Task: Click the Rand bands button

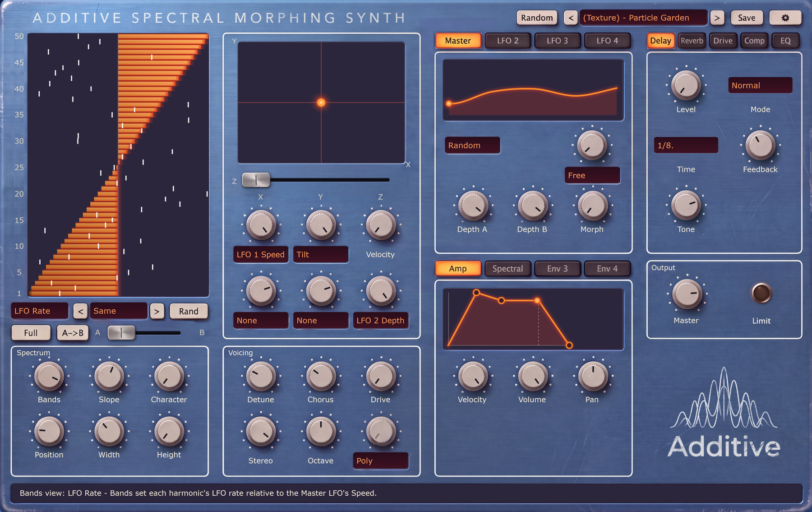Action: point(189,311)
